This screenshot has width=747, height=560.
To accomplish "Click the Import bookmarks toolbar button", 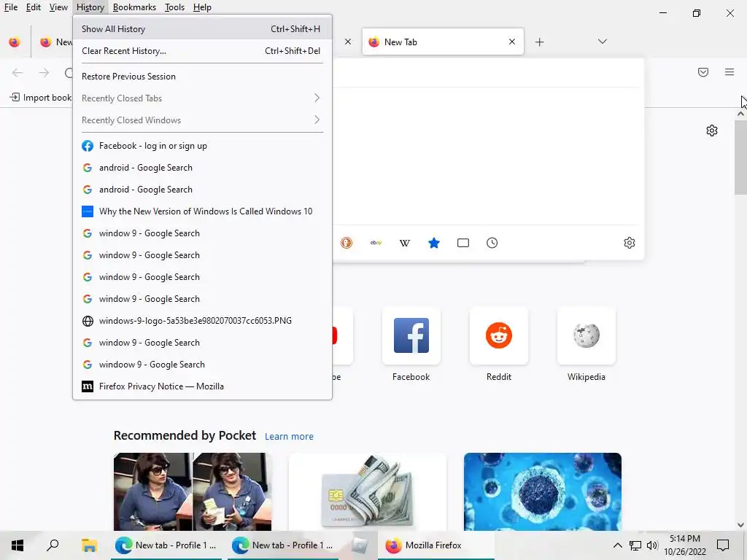I will [41, 98].
